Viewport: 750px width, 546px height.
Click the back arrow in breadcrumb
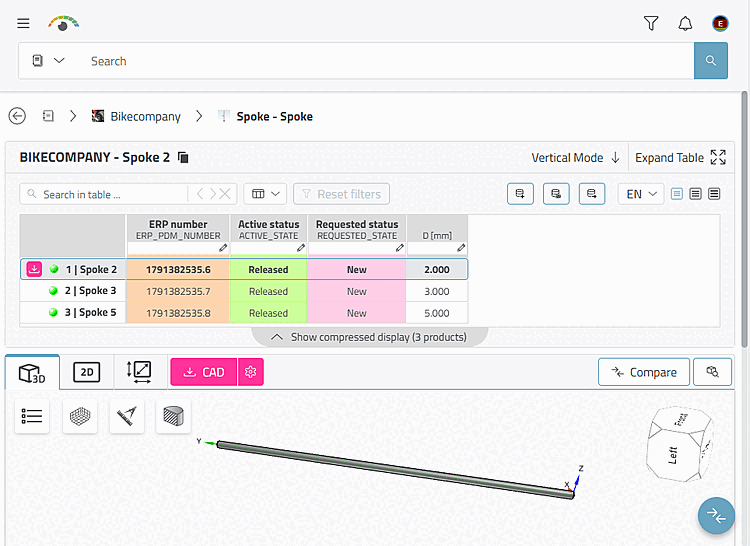coord(17,116)
